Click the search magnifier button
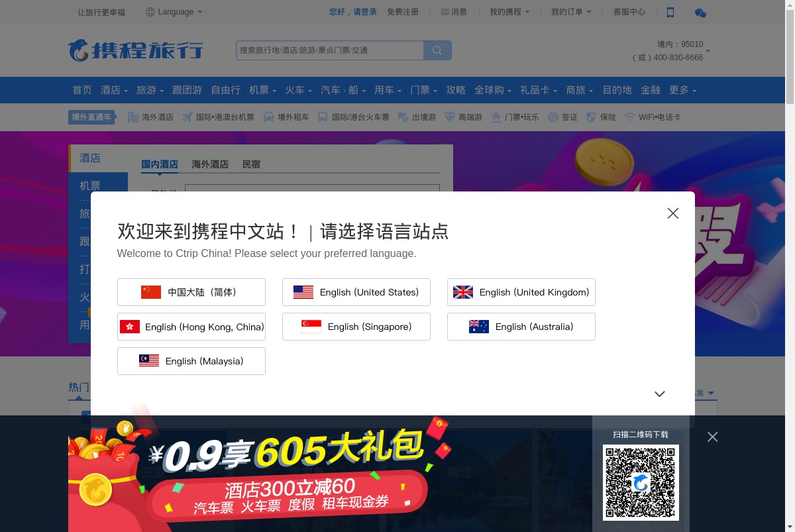The width and height of the screenshot is (795, 532). coord(437,50)
